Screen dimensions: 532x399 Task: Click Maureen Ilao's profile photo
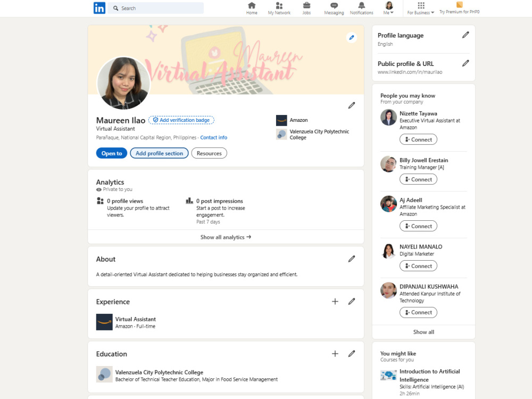click(123, 83)
